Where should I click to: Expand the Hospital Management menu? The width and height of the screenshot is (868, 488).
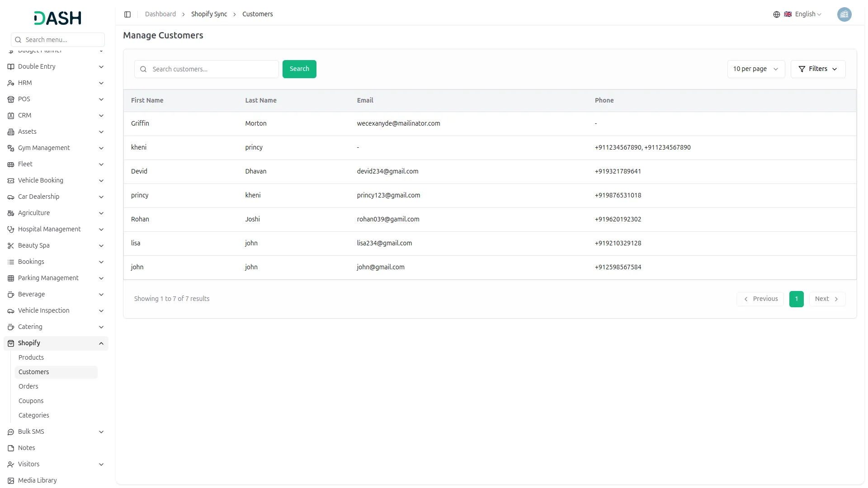pos(101,230)
